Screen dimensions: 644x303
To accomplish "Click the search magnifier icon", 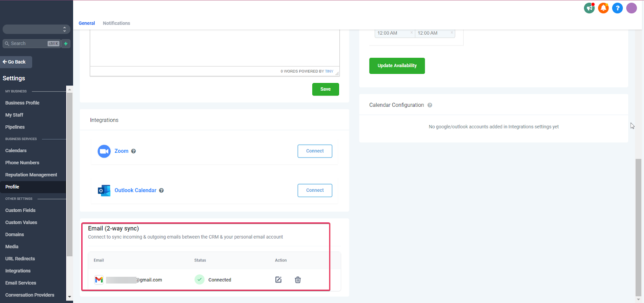I will pyautogui.click(x=7, y=44).
